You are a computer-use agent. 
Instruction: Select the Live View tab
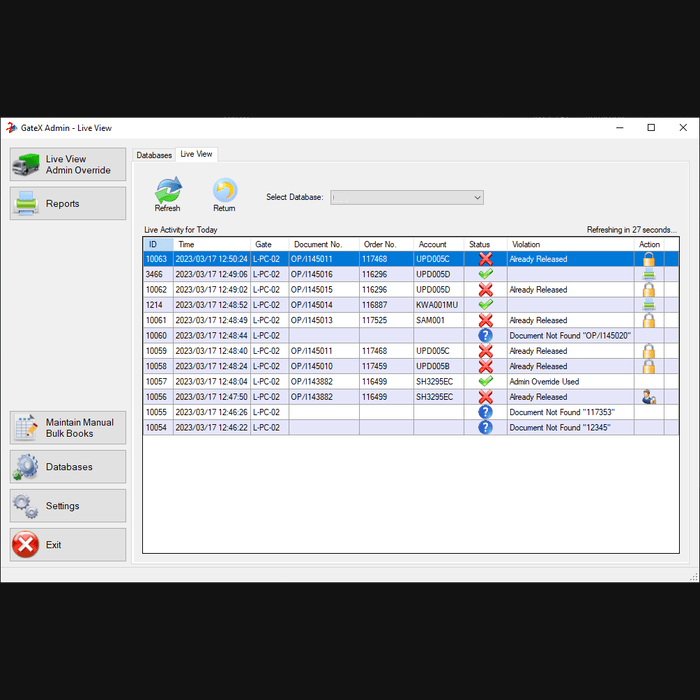[196, 154]
